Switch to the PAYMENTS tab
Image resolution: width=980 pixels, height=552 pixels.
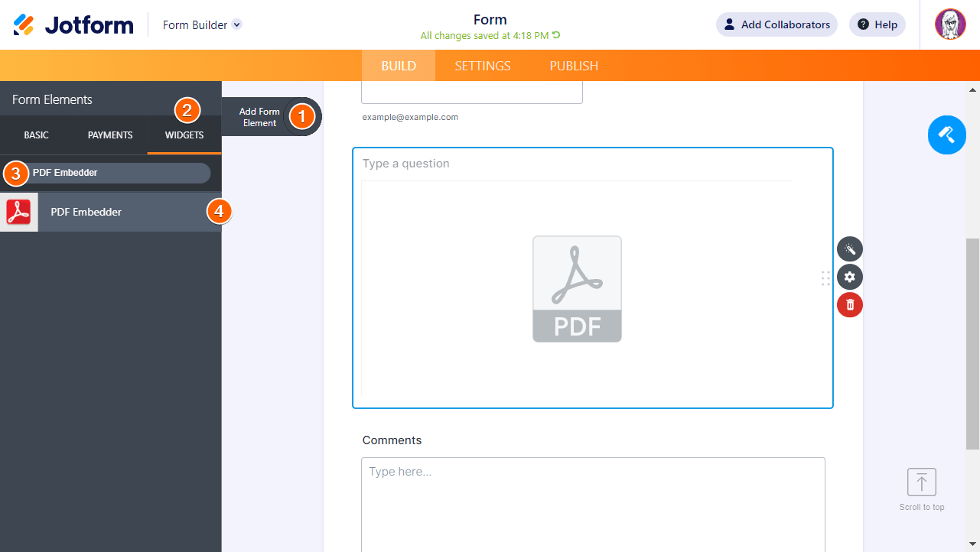point(109,135)
